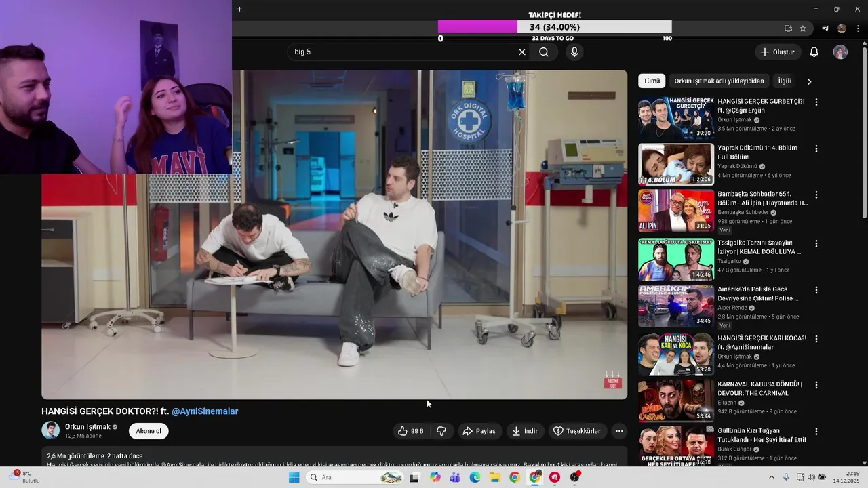Screen dimensions: 868x488
Task: Open options menu for Güllü'nün Kızı video
Action: coord(816,432)
